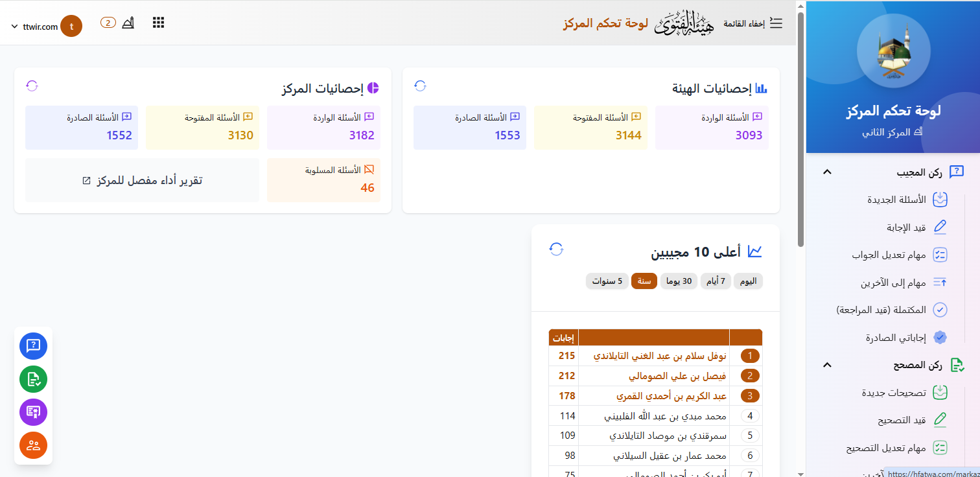Collapse the ركن المجيب section
980x477 pixels.
[x=827, y=171]
